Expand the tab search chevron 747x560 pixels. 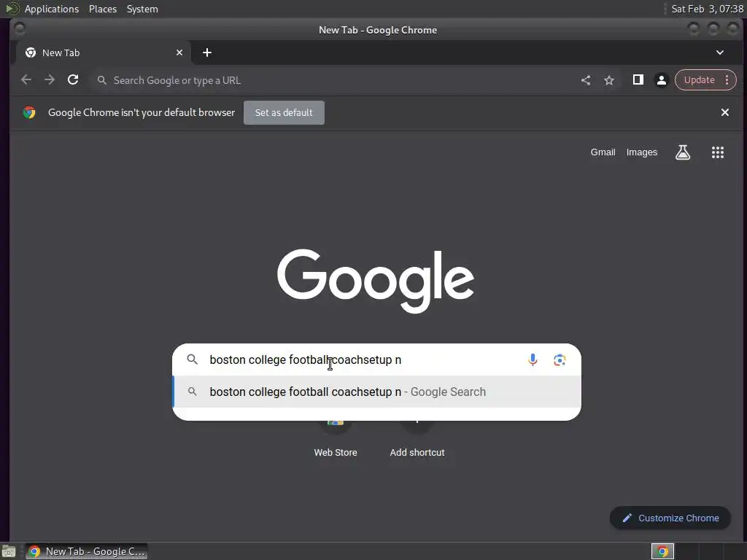tap(720, 52)
